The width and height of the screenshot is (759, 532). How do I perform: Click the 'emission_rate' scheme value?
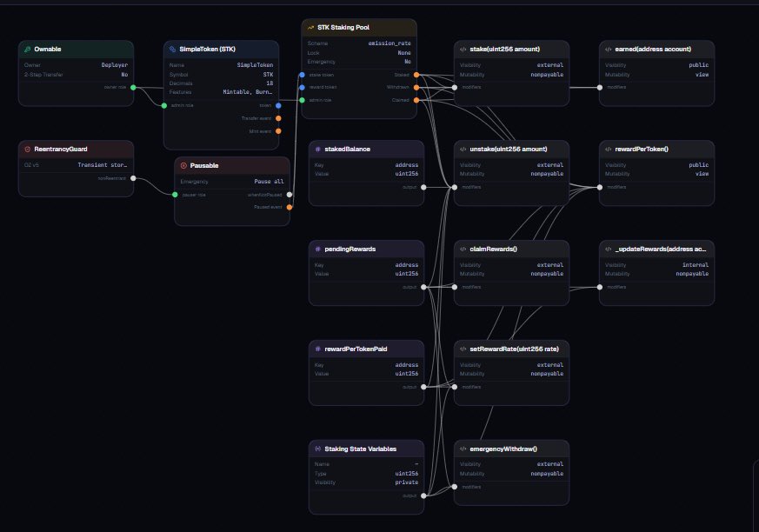(389, 43)
